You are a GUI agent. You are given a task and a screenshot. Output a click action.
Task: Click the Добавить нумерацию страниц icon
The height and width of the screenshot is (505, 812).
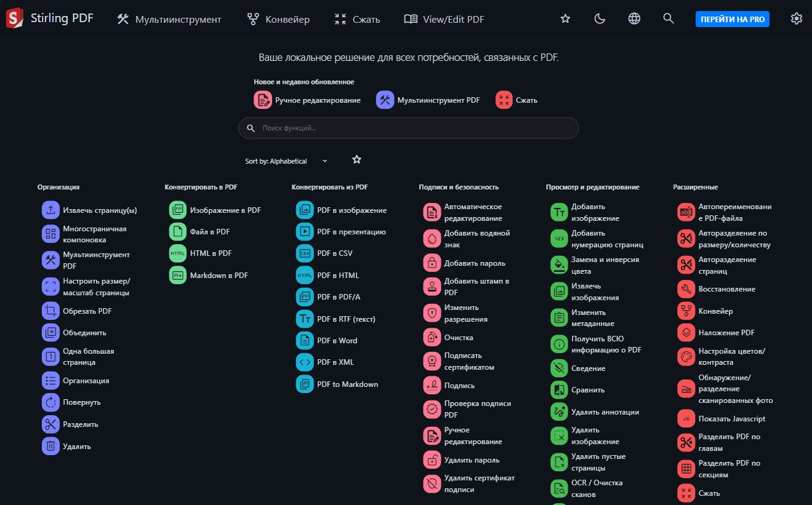(x=559, y=239)
